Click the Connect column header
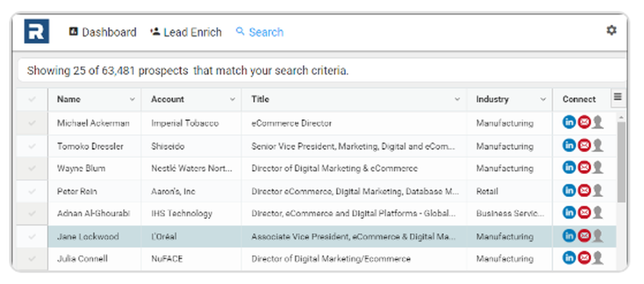644x284 pixels. (x=579, y=99)
